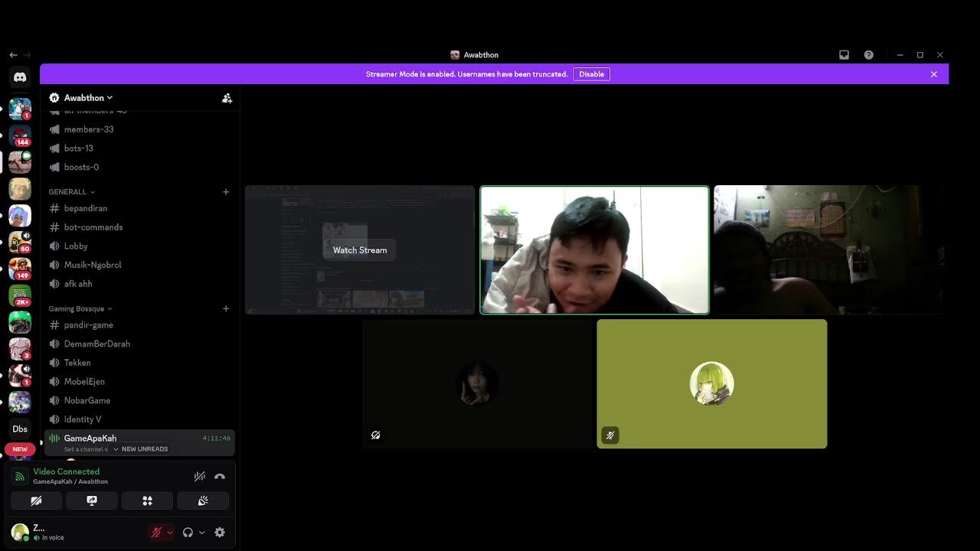
Task: Focus the speaking webcam tile with green border
Action: tap(594, 250)
